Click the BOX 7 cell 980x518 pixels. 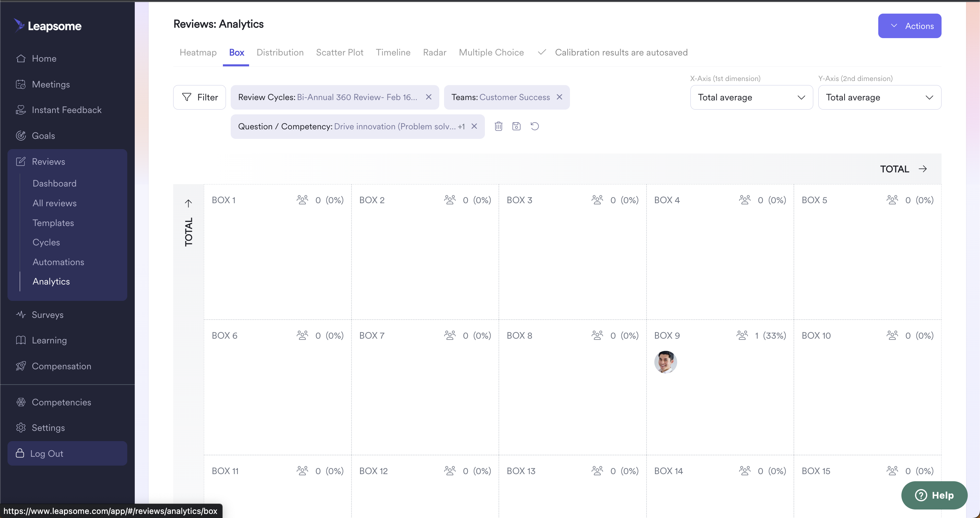pyautogui.click(x=425, y=387)
